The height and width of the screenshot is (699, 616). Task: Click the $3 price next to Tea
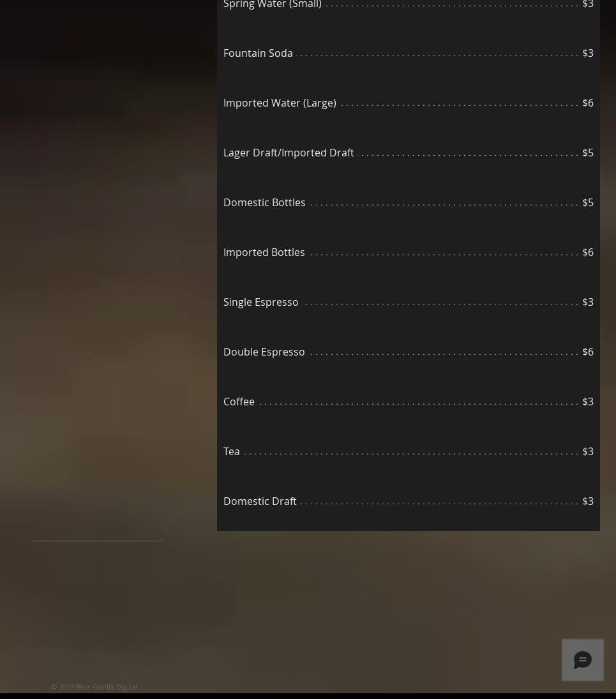tap(588, 451)
